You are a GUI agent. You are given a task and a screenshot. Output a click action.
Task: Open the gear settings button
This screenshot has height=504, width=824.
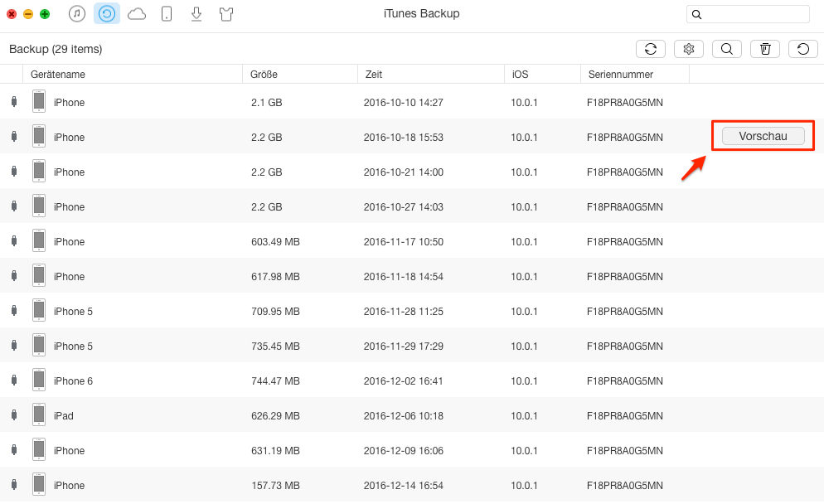click(689, 49)
